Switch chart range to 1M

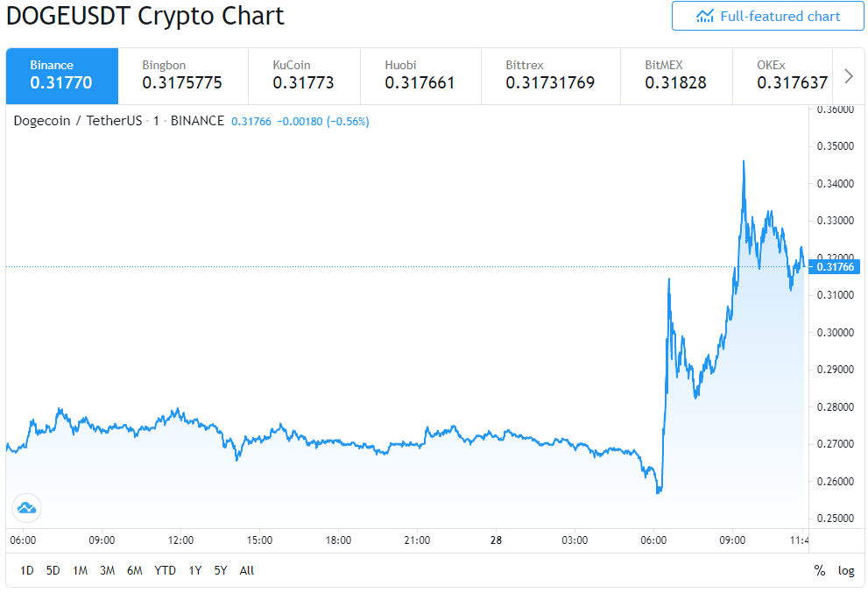click(81, 570)
